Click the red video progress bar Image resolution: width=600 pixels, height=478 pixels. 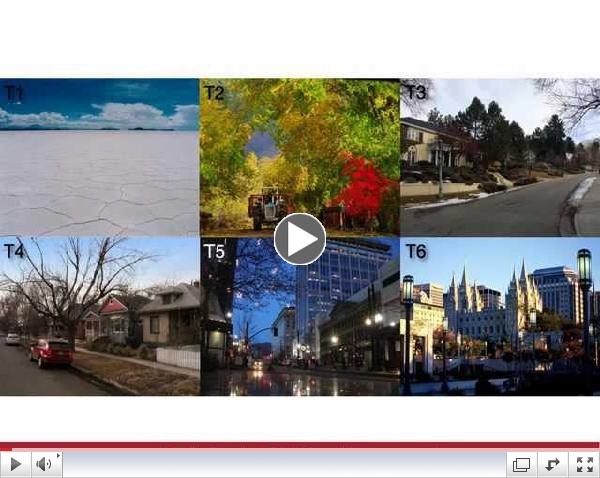coord(300,446)
